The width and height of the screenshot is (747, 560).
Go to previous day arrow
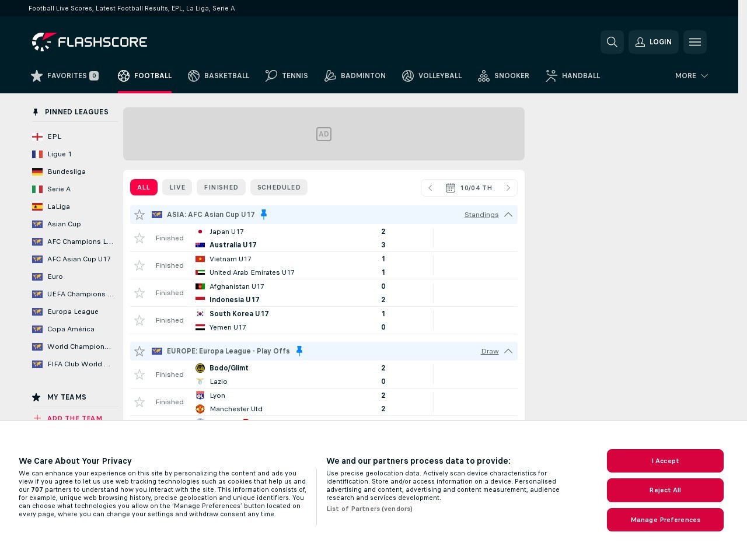[430, 188]
